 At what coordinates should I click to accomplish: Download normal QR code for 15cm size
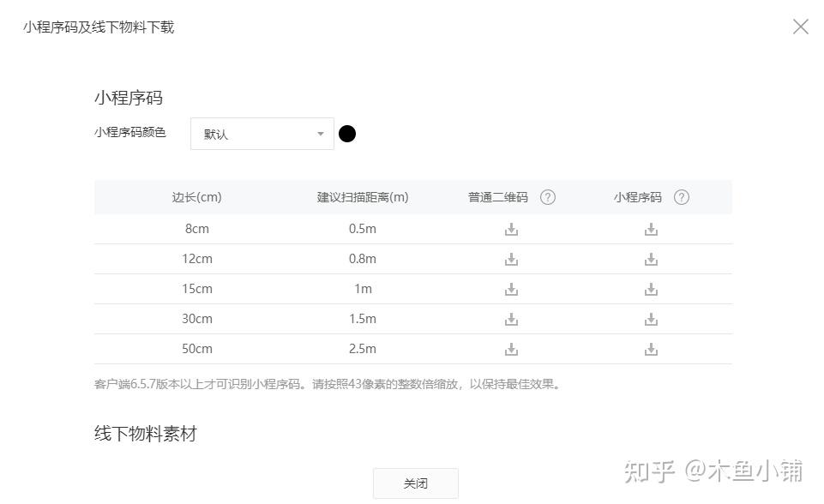tap(511, 289)
